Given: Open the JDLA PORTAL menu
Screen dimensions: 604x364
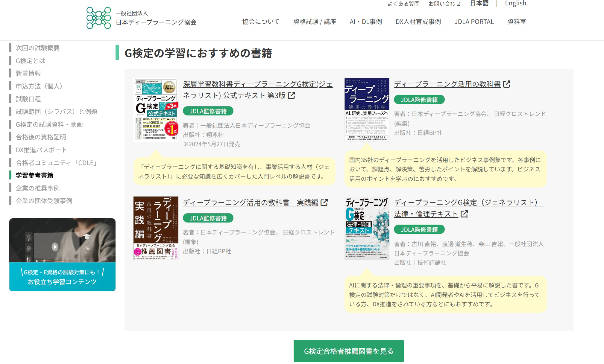Looking at the screenshot, I should click(x=474, y=22).
